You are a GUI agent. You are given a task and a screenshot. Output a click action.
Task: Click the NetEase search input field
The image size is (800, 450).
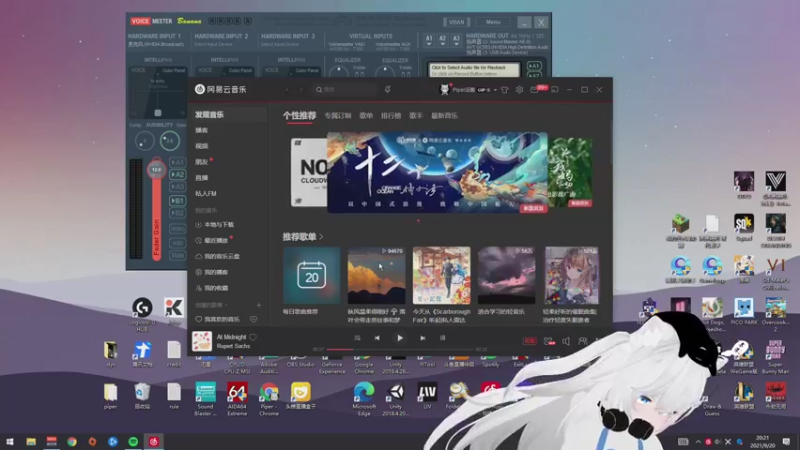pyautogui.click(x=345, y=90)
